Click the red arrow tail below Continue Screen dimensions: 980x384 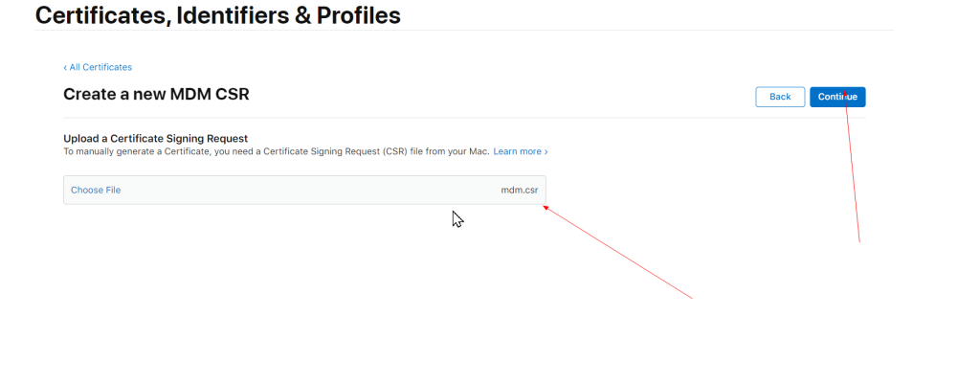[x=859, y=241]
